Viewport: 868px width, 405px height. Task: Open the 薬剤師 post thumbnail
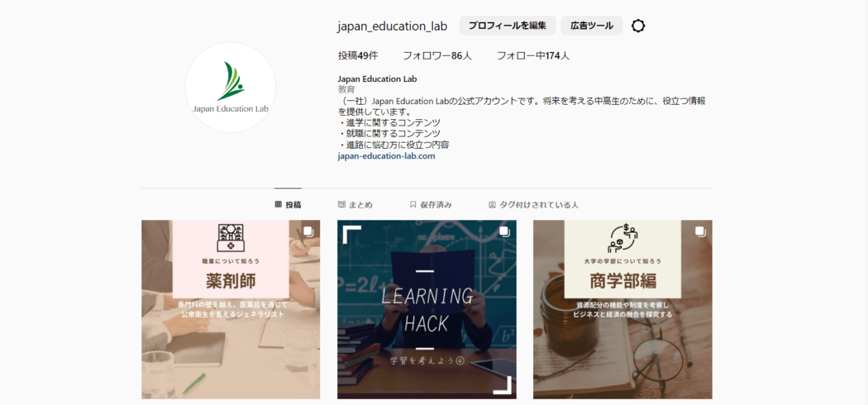point(231,309)
